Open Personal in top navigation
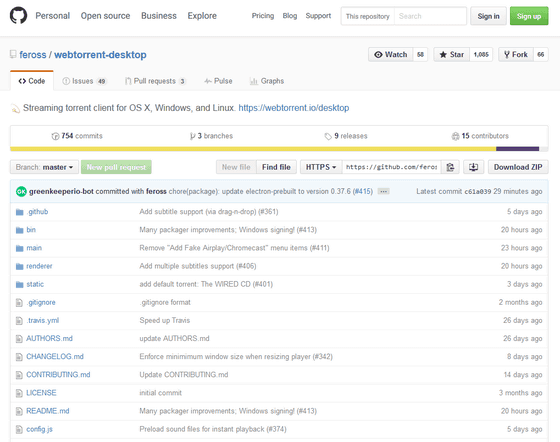This screenshot has width=560, height=442. 52,16
